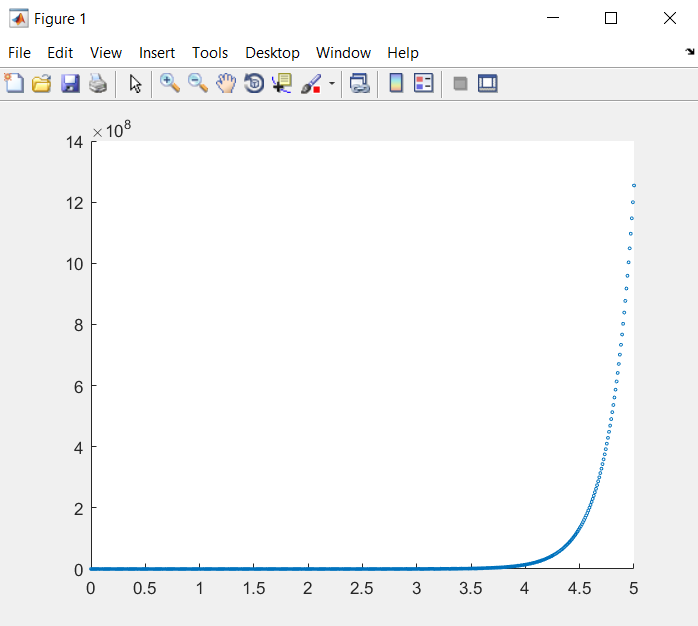Open the Window menu
The image size is (698, 626).
click(343, 53)
